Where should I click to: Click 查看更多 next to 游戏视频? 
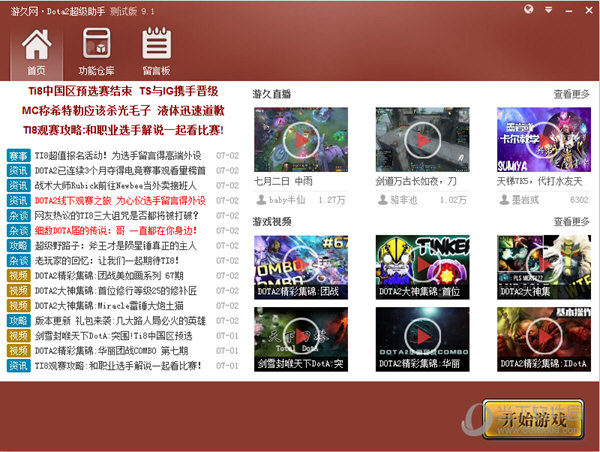pyautogui.click(x=571, y=222)
